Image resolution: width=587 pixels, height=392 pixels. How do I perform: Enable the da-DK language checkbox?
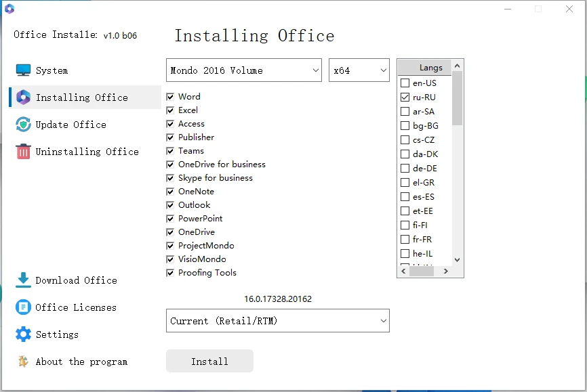(x=405, y=154)
